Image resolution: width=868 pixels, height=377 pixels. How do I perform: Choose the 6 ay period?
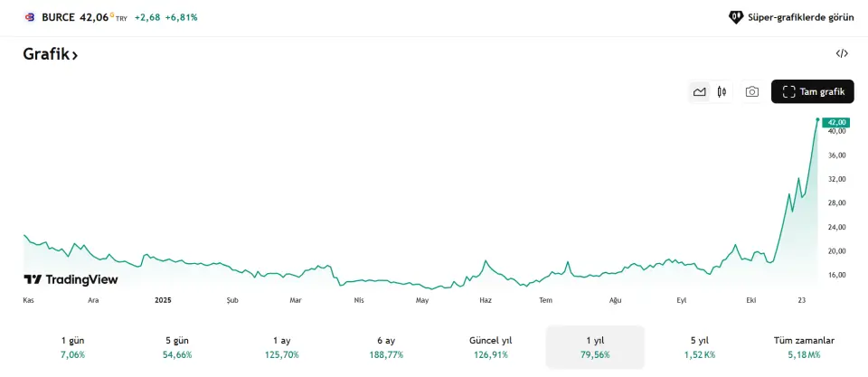[x=386, y=347]
